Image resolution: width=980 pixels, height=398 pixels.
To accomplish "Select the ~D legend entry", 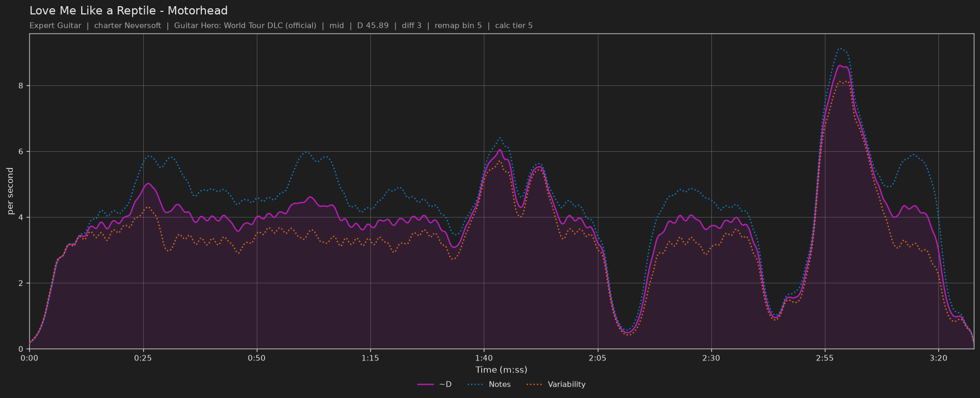I will (x=435, y=384).
